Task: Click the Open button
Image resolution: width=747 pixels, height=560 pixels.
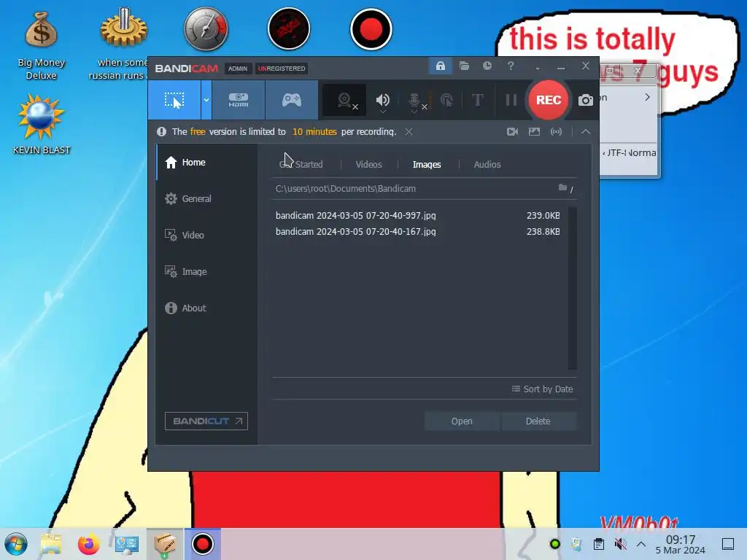Action: click(462, 421)
